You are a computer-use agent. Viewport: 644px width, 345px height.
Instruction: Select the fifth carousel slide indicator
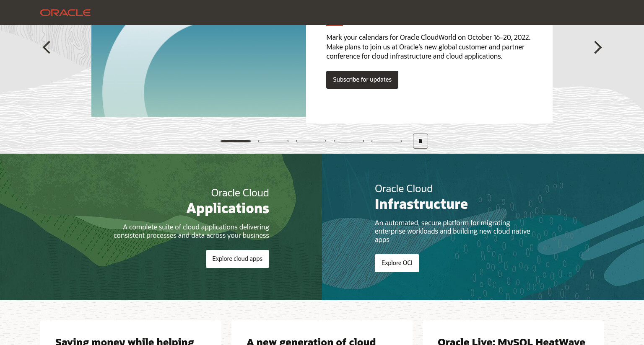(387, 141)
